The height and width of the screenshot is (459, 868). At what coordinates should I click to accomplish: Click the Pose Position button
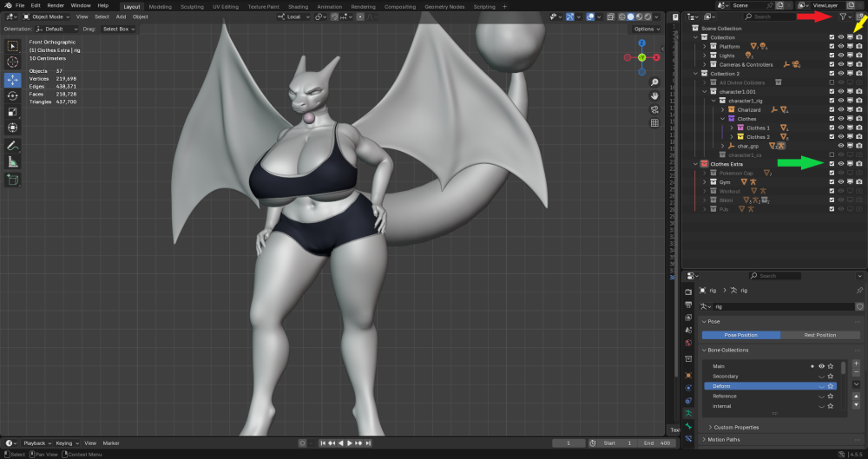[740, 335]
